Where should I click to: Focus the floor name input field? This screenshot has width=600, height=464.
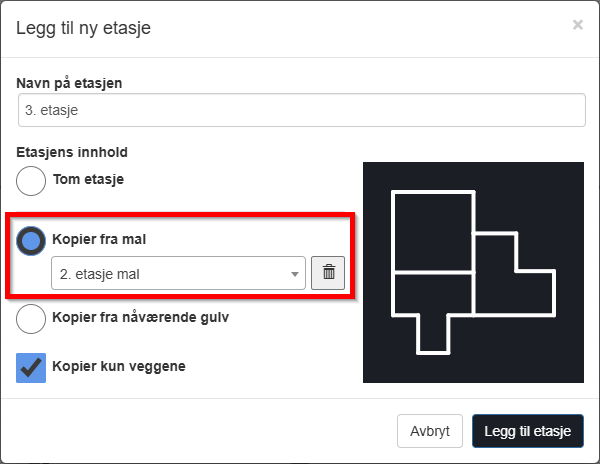click(x=300, y=110)
